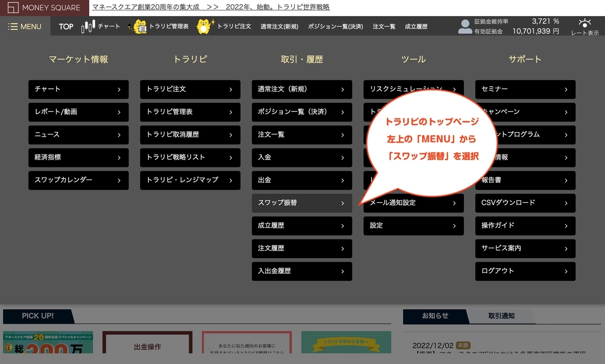Viewport: 605px width, 364px height.
Task: Select リスクシミュレーション menu entry
Action: point(413,89)
